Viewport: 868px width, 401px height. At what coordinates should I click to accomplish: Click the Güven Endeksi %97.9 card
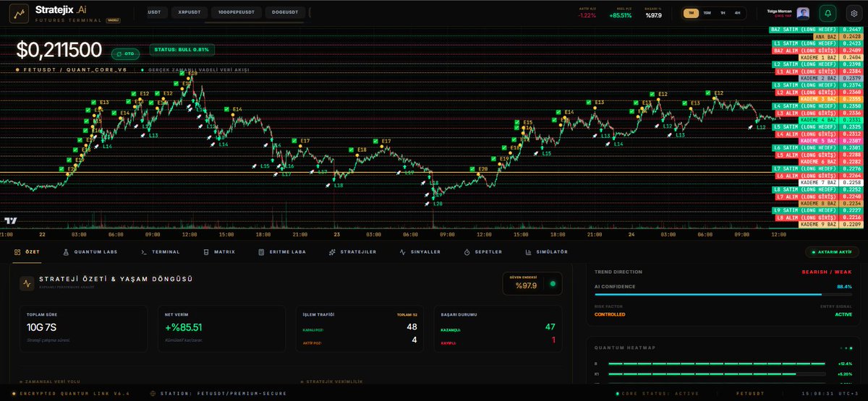point(532,283)
